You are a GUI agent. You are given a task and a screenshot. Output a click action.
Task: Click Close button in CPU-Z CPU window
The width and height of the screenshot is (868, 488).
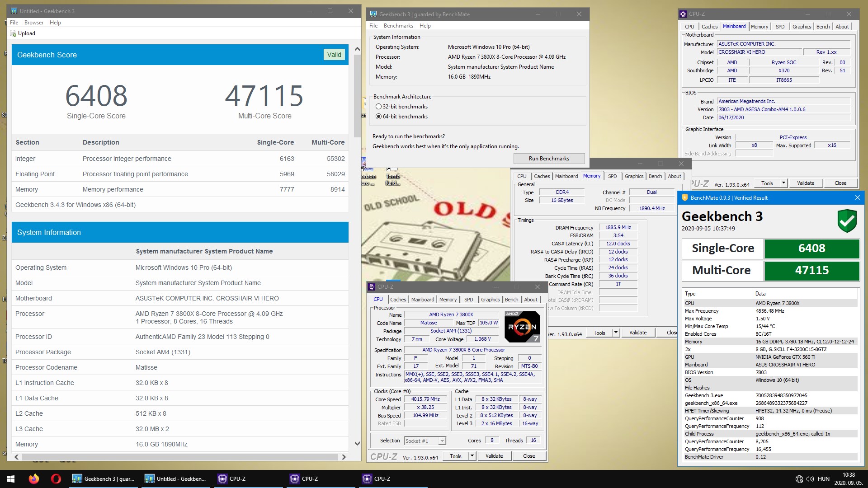point(529,456)
